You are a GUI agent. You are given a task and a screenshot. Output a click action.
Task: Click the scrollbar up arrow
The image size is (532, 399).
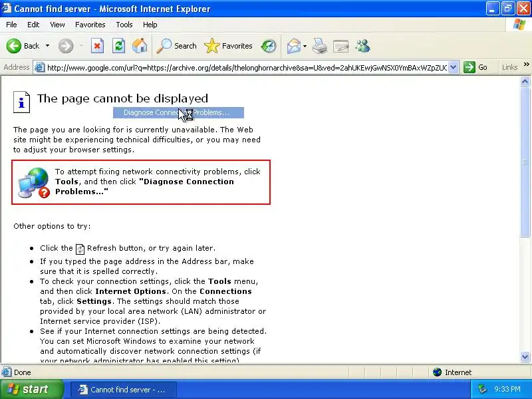pyautogui.click(x=525, y=81)
